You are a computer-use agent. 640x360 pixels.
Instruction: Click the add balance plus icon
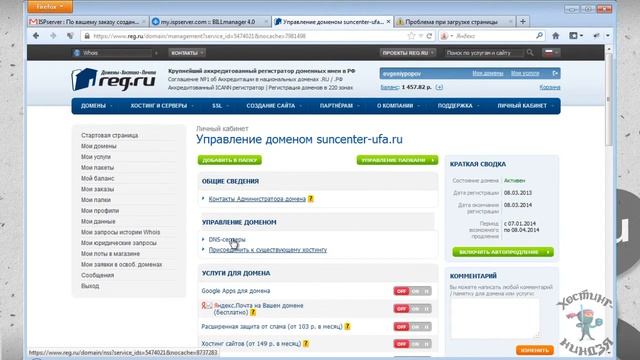pyautogui.click(x=439, y=87)
